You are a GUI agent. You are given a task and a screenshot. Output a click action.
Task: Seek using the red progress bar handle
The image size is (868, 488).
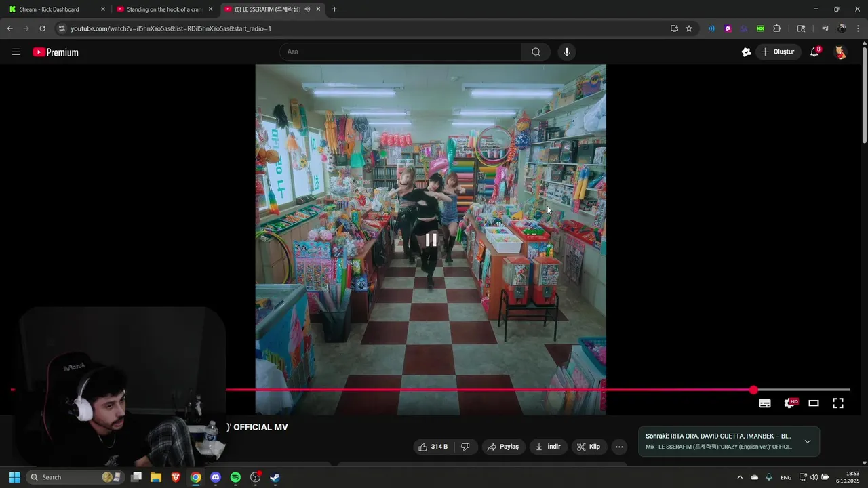[754, 390]
